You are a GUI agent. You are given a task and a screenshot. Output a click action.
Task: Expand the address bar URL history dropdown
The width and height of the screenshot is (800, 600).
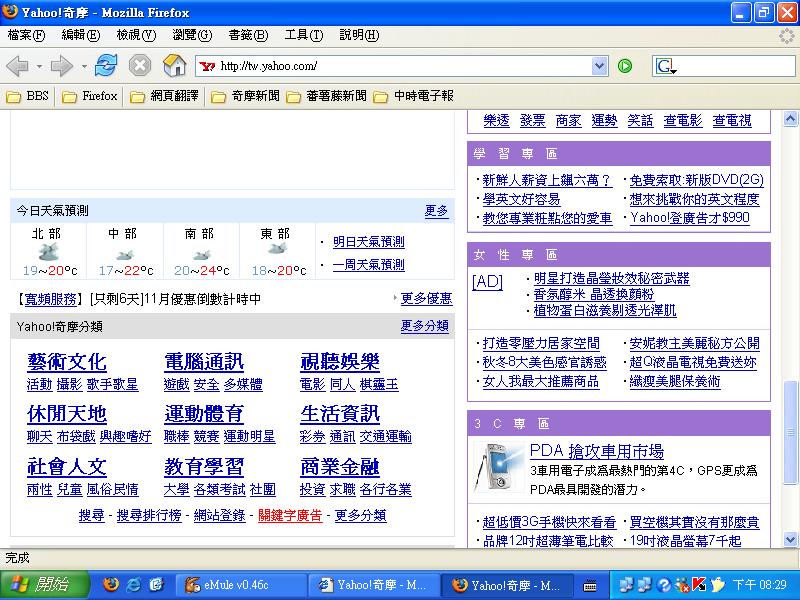(x=599, y=66)
